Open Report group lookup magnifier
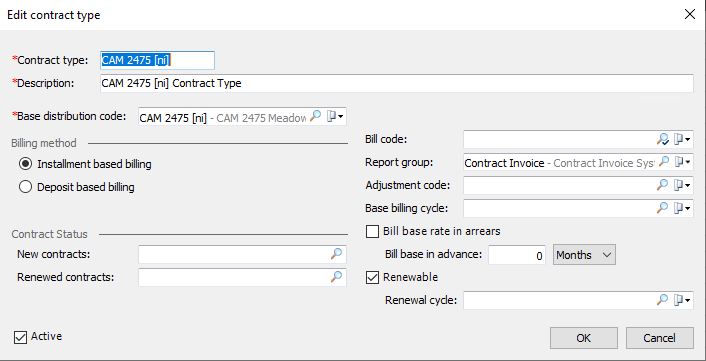Image resolution: width=706 pixels, height=361 pixels. (x=663, y=162)
